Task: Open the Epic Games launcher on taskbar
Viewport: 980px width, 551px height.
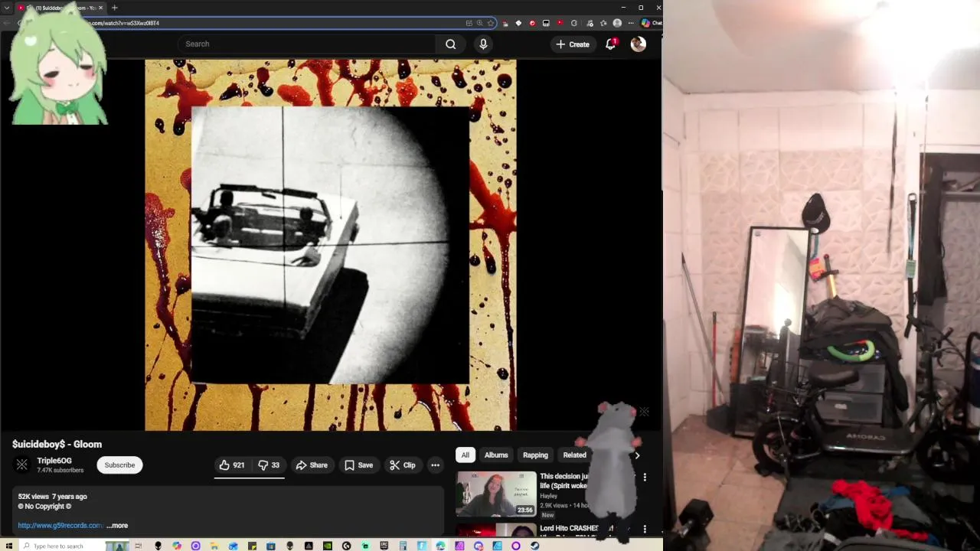Action: tap(384, 546)
